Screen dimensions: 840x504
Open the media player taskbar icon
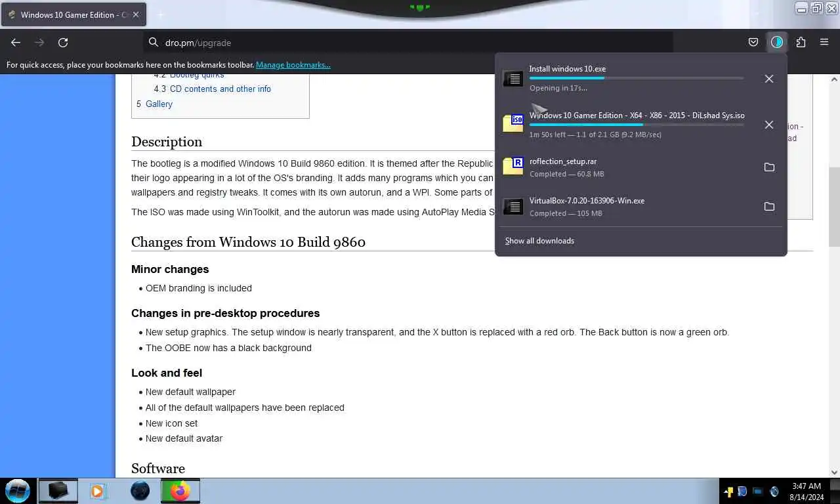(x=98, y=491)
